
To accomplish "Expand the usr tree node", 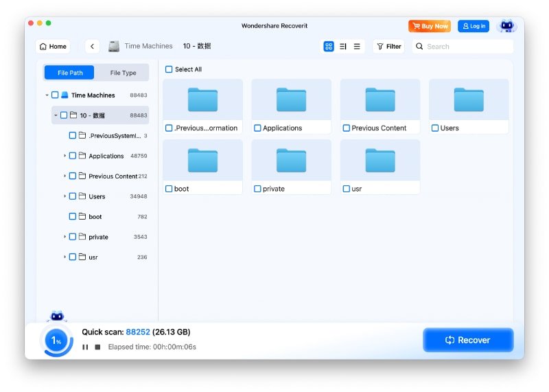I will tap(65, 257).
